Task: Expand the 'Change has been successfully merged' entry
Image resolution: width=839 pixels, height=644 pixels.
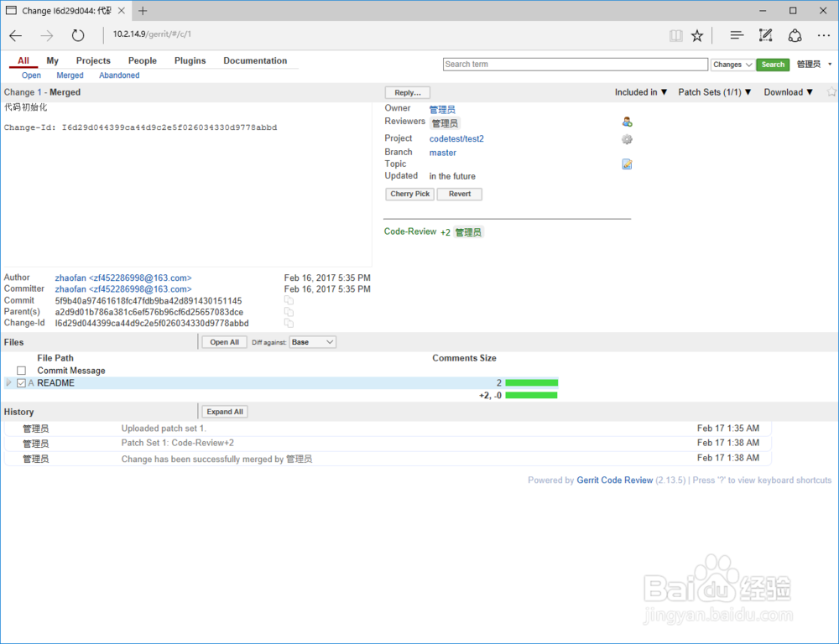Action: (x=388, y=459)
